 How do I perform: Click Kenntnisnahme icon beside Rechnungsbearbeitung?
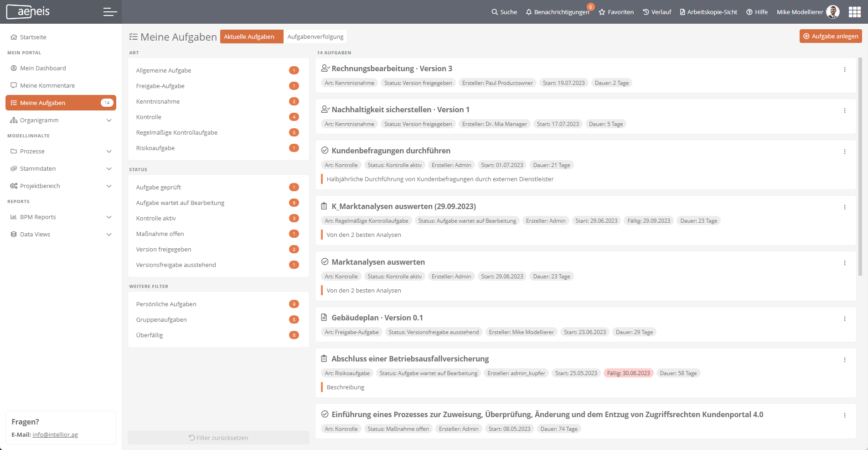click(325, 68)
